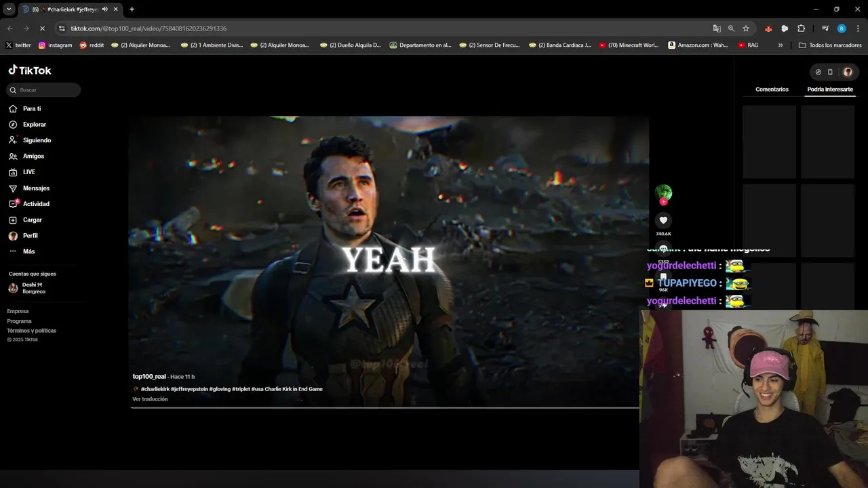The height and width of the screenshot is (488, 868).
Task: Open the Sensor De Frecu... bookmark
Action: coord(490,45)
